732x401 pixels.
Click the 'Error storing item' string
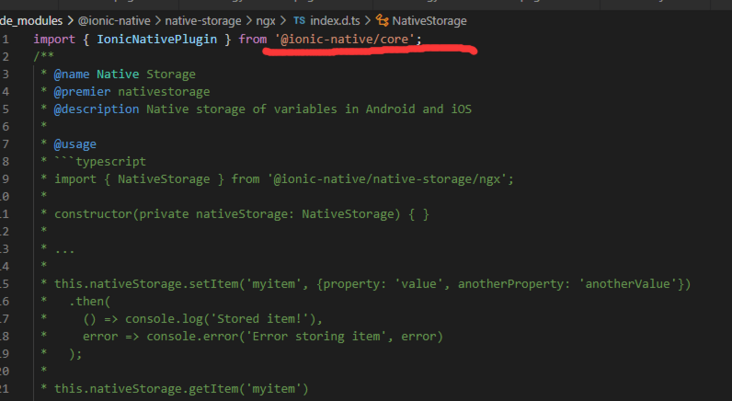click(320, 337)
